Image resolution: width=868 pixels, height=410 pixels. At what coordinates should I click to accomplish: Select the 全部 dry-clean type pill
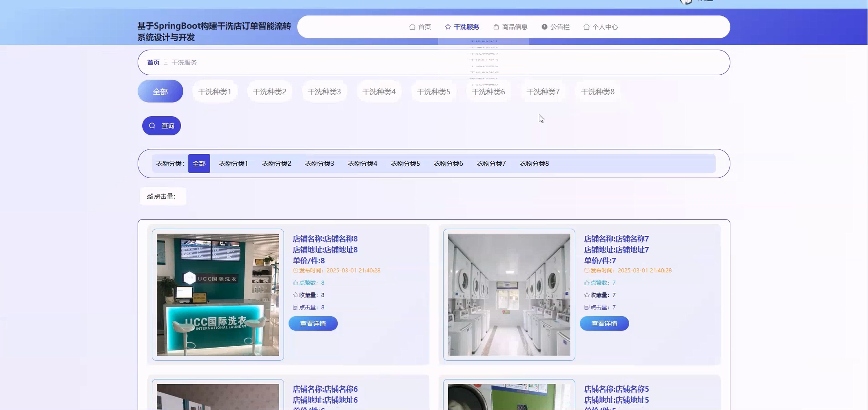pos(160,92)
